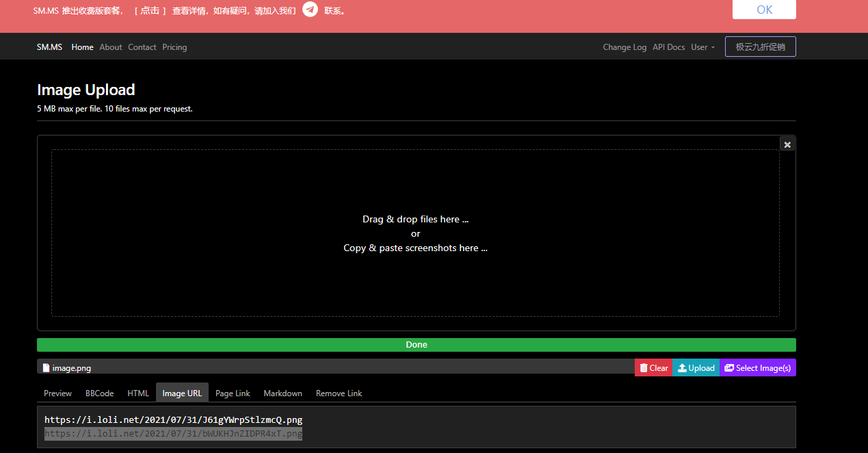
Task: Open the About page
Action: pyautogui.click(x=111, y=47)
